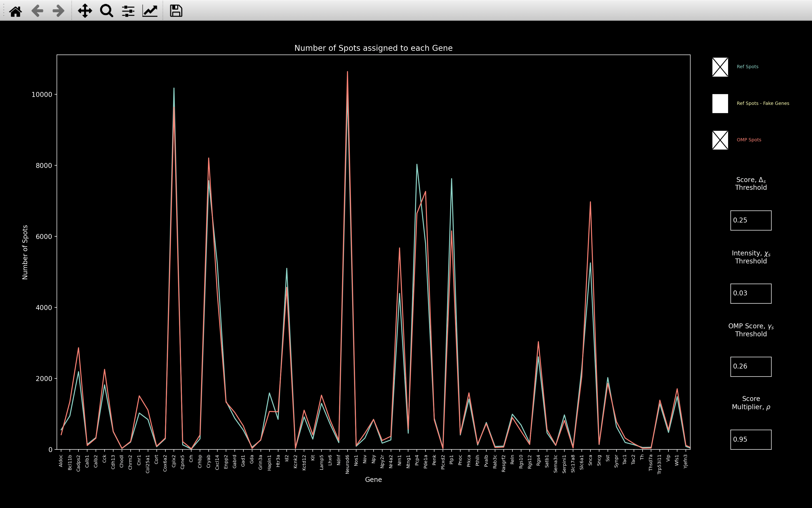Uncheck the Ref Spots checkbox
This screenshot has height=508, width=812.
click(x=720, y=67)
